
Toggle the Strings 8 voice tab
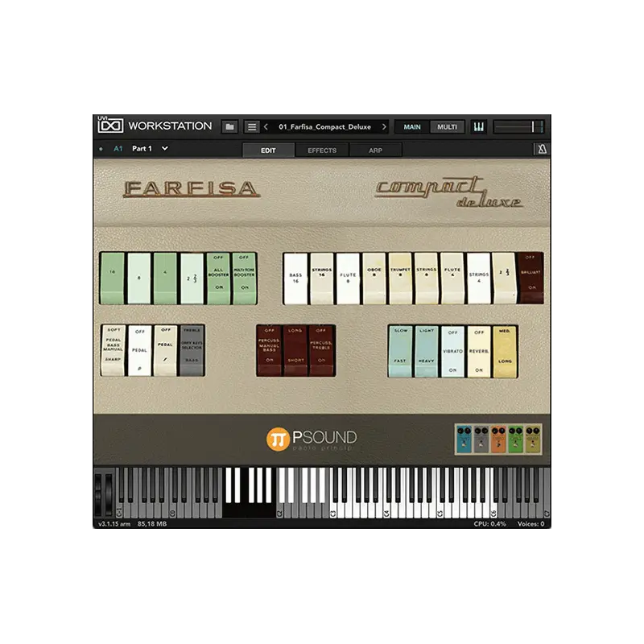[427, 279]
